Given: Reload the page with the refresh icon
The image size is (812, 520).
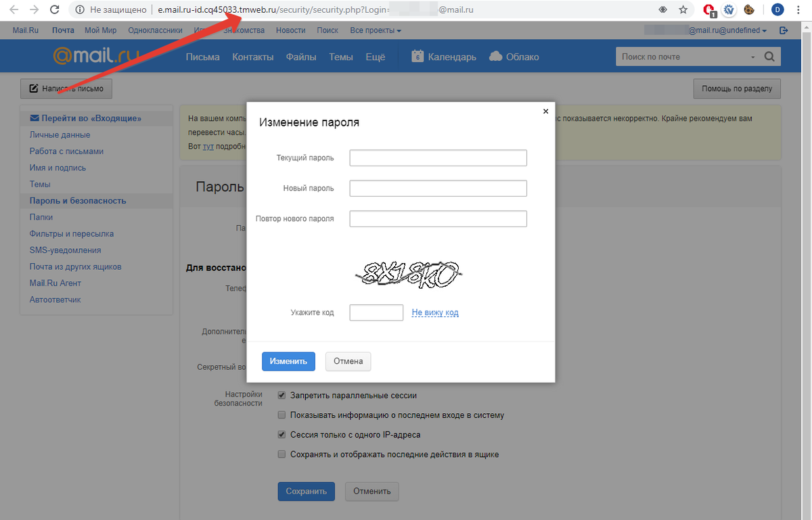Looking at the screenshot, I should pyautogui.click(x=54, y=10).
